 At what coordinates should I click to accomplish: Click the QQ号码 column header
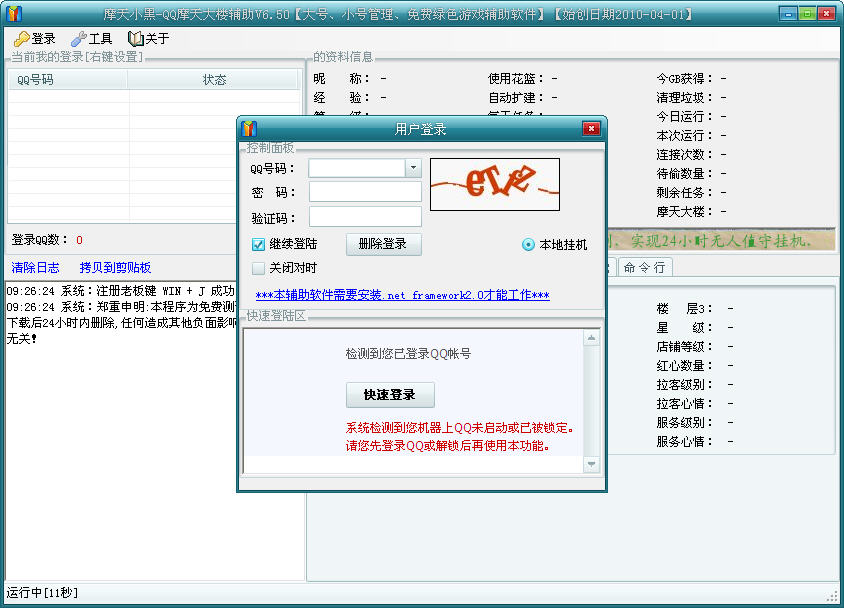(x=68, y=80)
